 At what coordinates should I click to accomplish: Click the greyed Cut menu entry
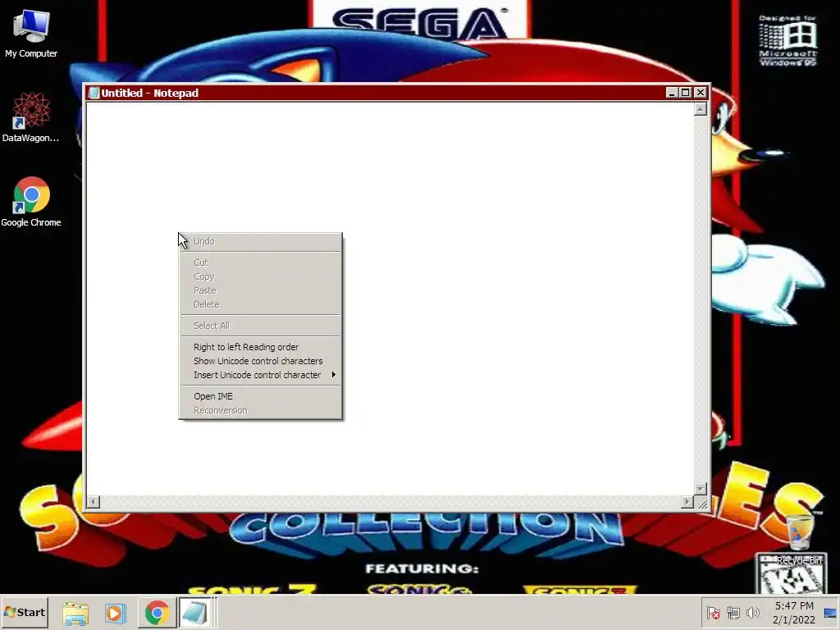pyautogui.click(x=260, y=262)
